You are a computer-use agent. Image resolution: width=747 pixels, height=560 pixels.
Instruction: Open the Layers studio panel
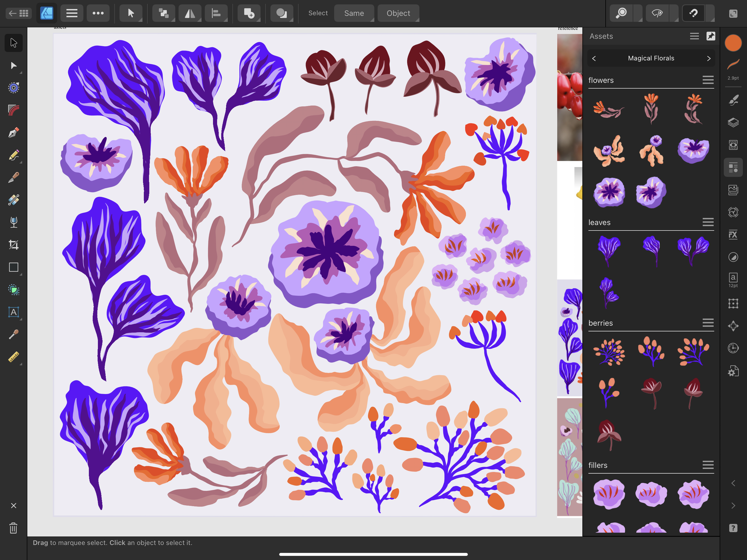pos(733,123)
